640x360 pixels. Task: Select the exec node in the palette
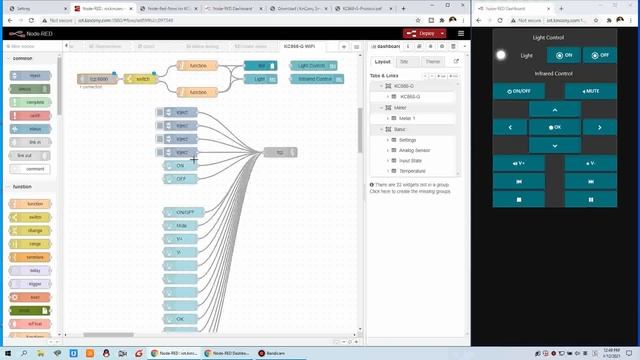[x=30, y=297]
